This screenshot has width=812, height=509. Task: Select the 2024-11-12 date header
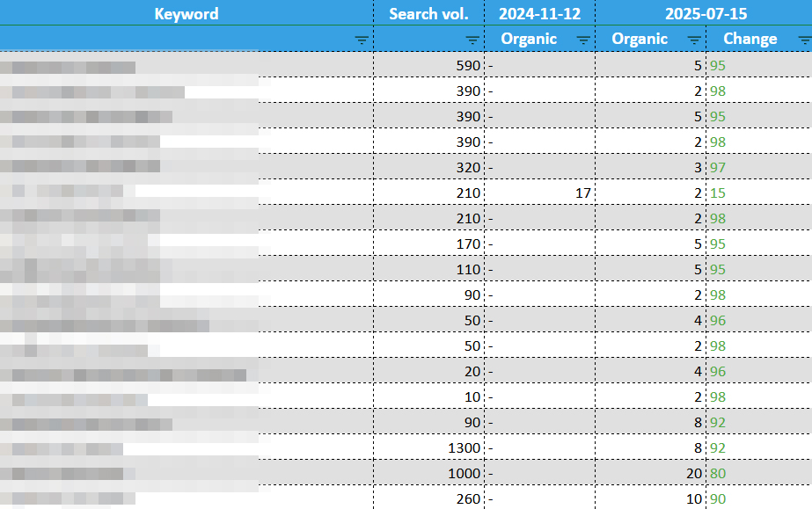tap(539, 13)
